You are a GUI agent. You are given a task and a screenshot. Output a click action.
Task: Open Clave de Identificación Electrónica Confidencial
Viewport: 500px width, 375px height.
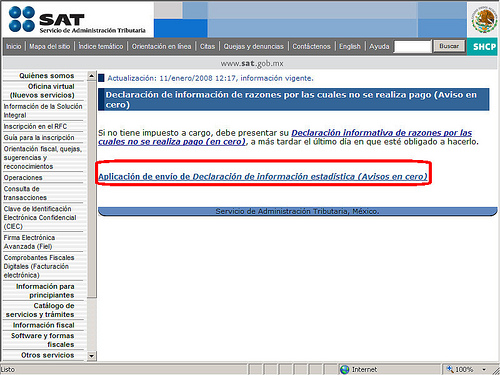tap(40, 217)
